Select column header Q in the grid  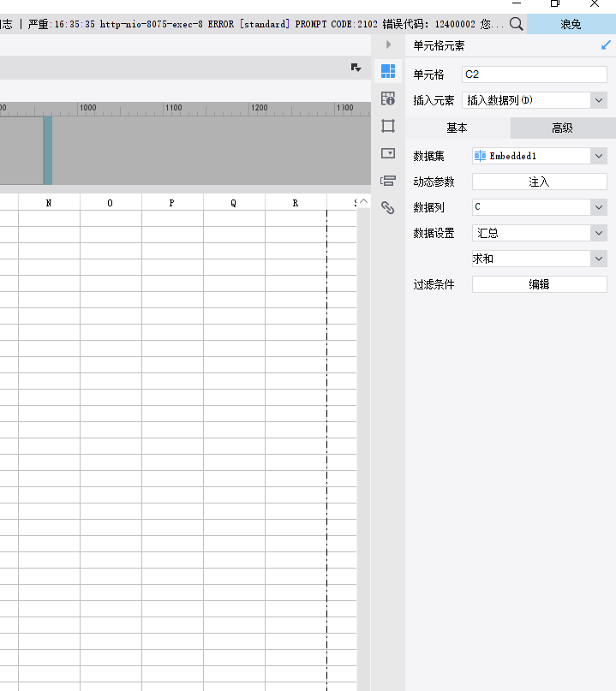234,203
